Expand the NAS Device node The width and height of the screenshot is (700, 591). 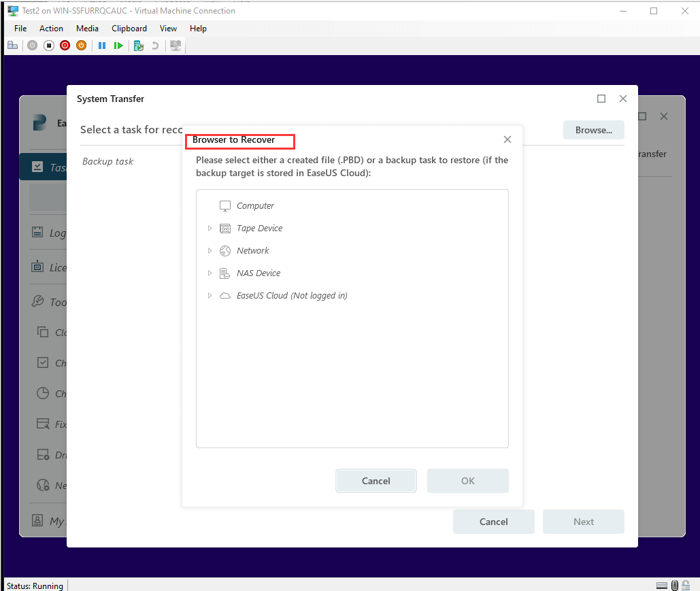210,273
